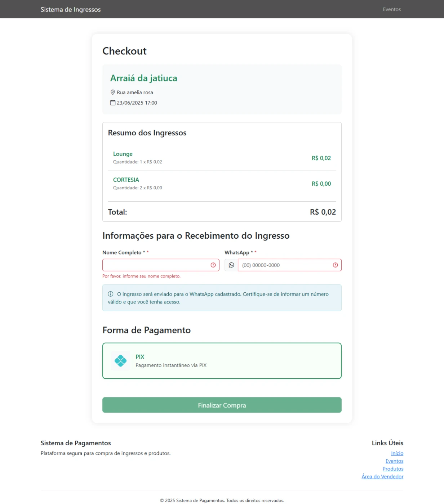Select PIX as the payment method
The width and height of the screenshot is (444, 504).
[222, 361]
